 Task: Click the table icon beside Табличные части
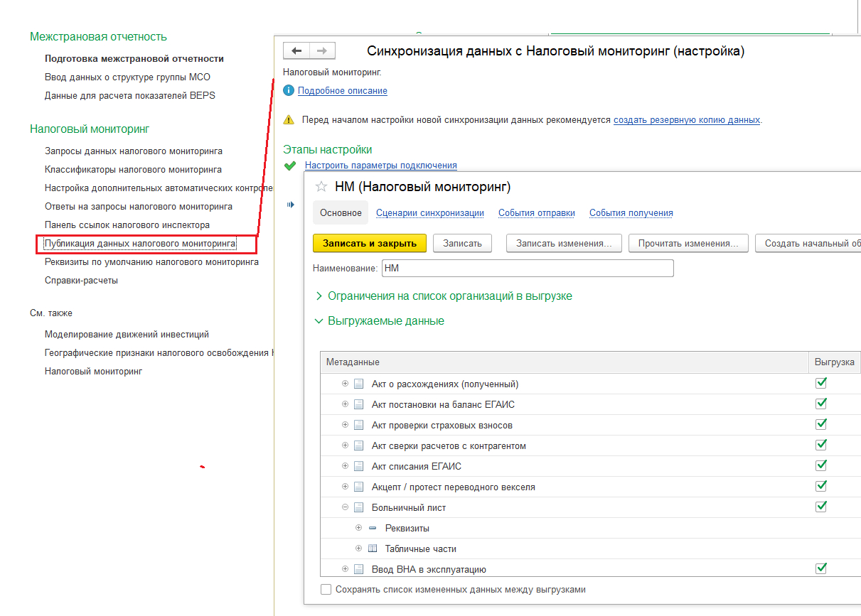tap(373, 549)
